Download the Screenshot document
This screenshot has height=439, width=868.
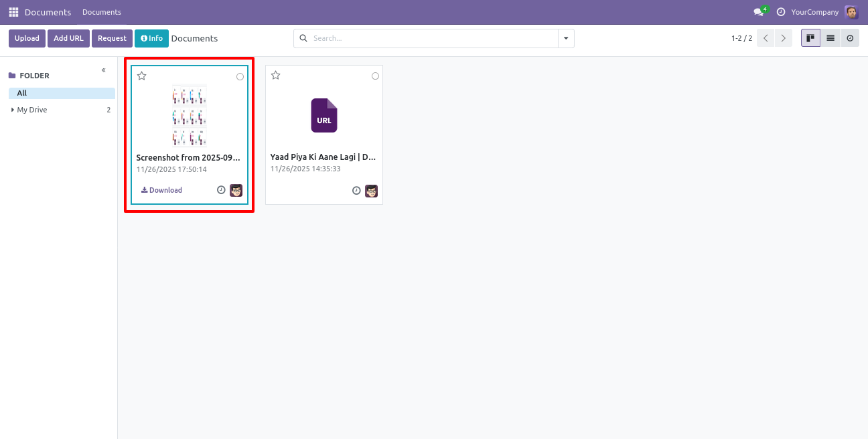(161, 190)
